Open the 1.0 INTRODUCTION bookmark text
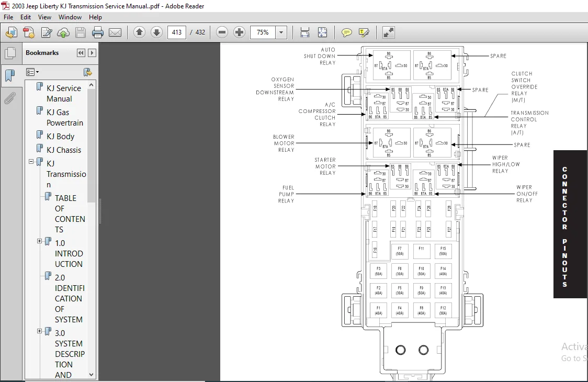Screen dimensions: 588x382 (x=69, y=253)
